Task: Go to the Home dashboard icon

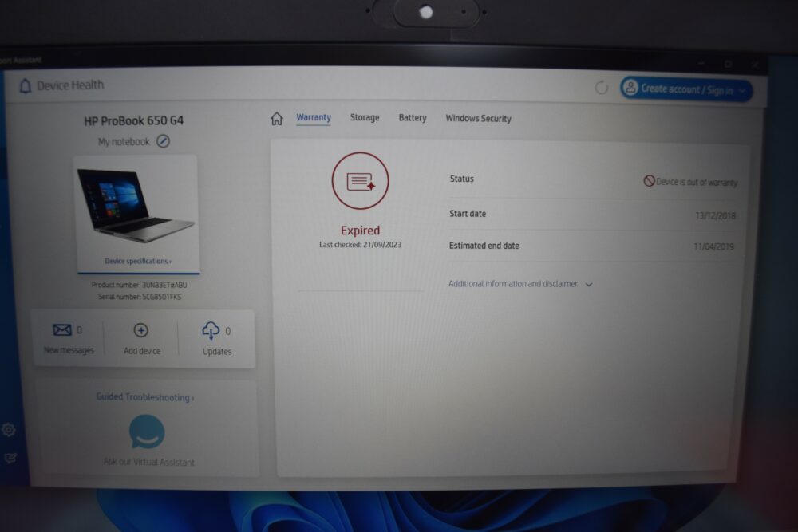Action: pos(276,119)
